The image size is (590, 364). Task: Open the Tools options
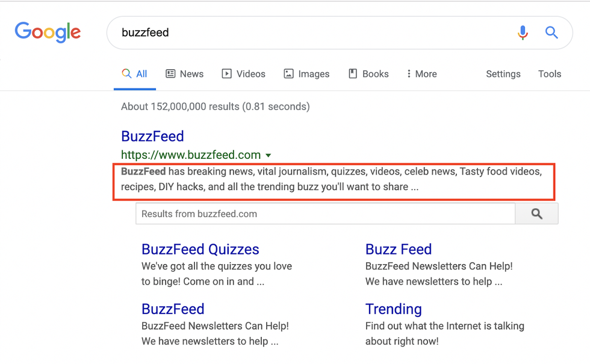coord(549,74)
